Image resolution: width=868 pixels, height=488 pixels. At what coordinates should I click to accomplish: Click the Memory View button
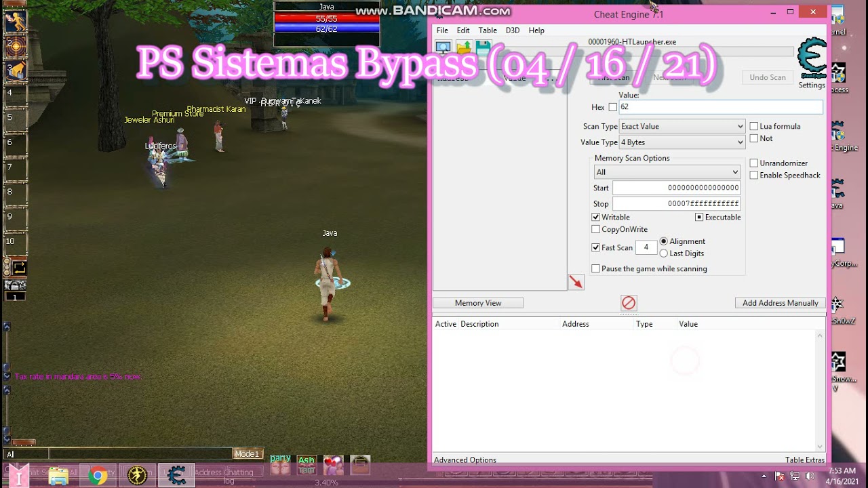point(478,303)
